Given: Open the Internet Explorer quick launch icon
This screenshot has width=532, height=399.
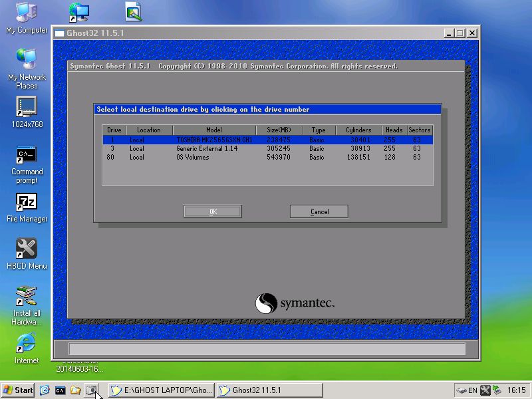Looking at the screenshot, I should 45,390.
